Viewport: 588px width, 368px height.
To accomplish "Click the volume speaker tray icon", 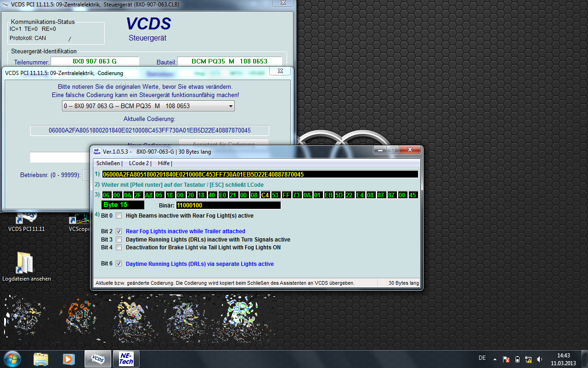I will click(539, 359).
